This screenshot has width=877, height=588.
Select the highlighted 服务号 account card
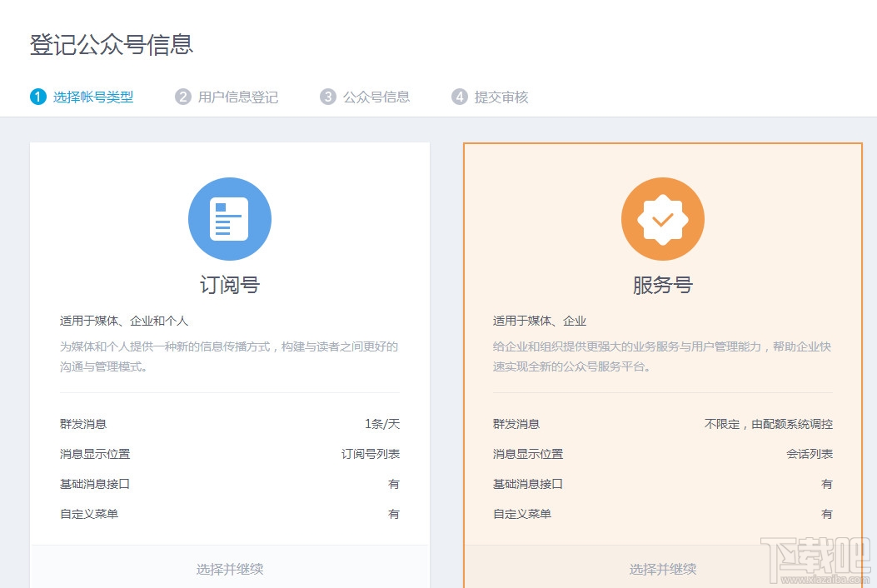point(662,333)
